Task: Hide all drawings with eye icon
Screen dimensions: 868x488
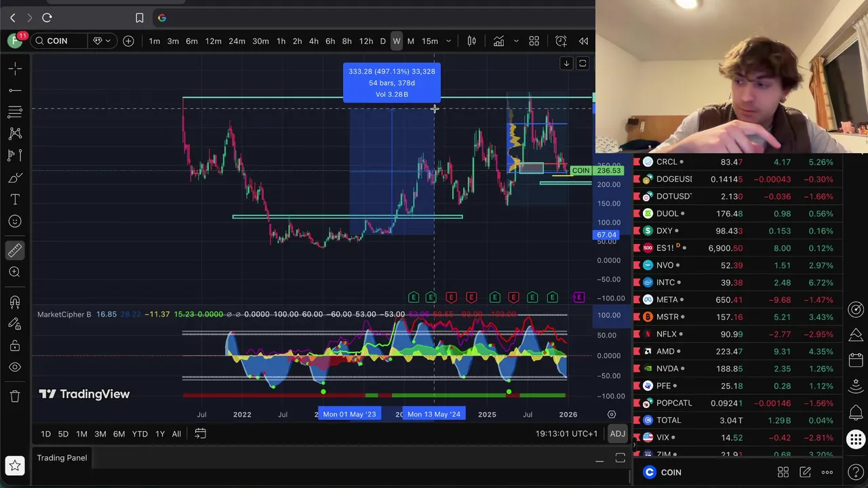Action: coord(15,367)
